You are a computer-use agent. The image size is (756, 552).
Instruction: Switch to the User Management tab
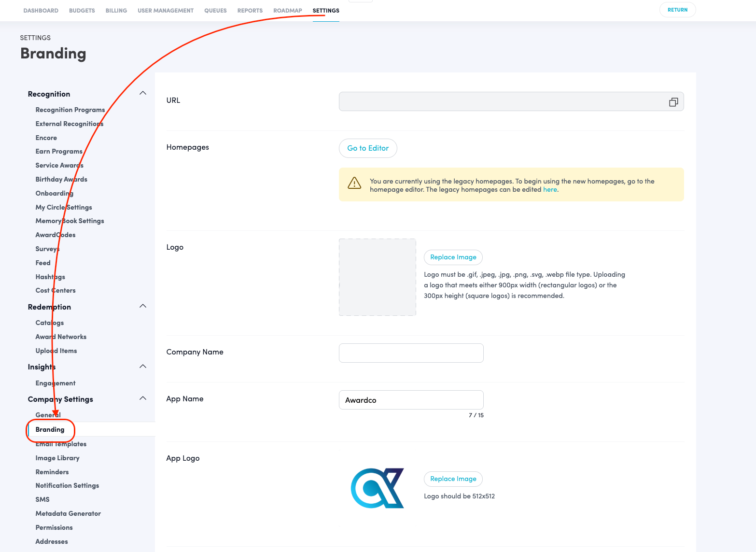[x=165, y=11]
